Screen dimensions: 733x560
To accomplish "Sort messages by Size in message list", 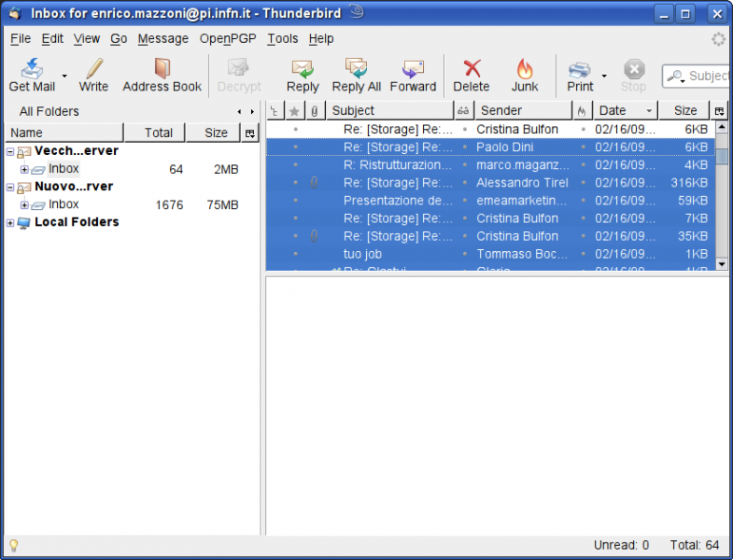I will tap(684, 111).
